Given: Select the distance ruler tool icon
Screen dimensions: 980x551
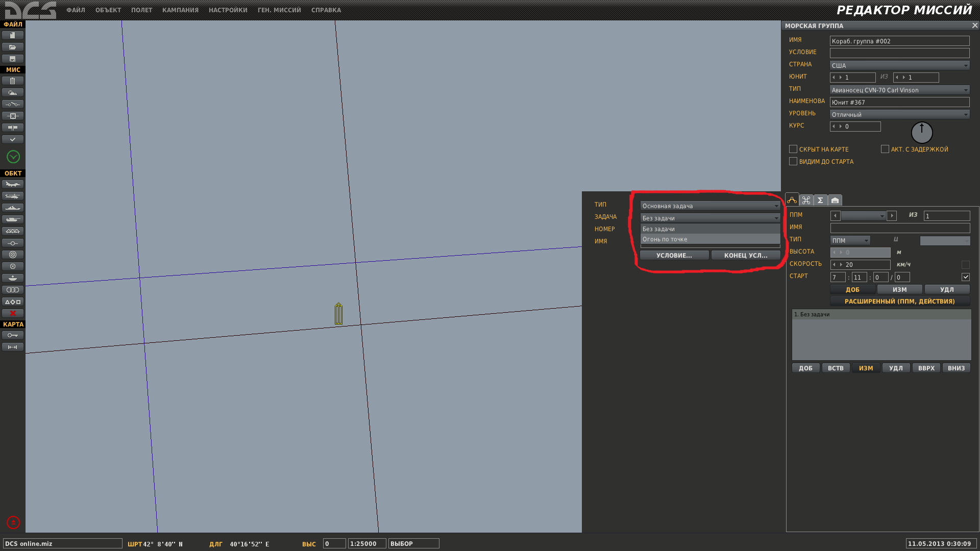Looking at the screenshot, I should pos(13,347).
